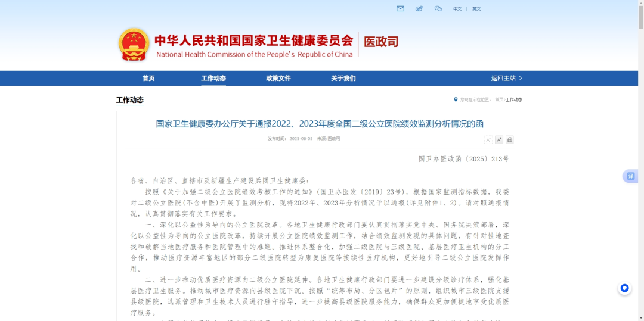The width and height of the screenshot is (644, 321).
Task: Click publish date 2025-06-05 text
Action: tap(301, 139)
